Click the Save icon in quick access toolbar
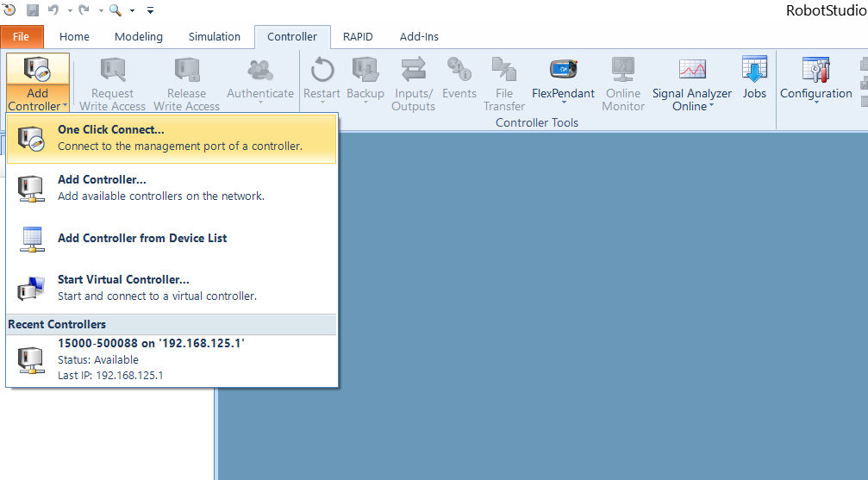The height and width of the screenshot is (480, 868). pos(33,10)
